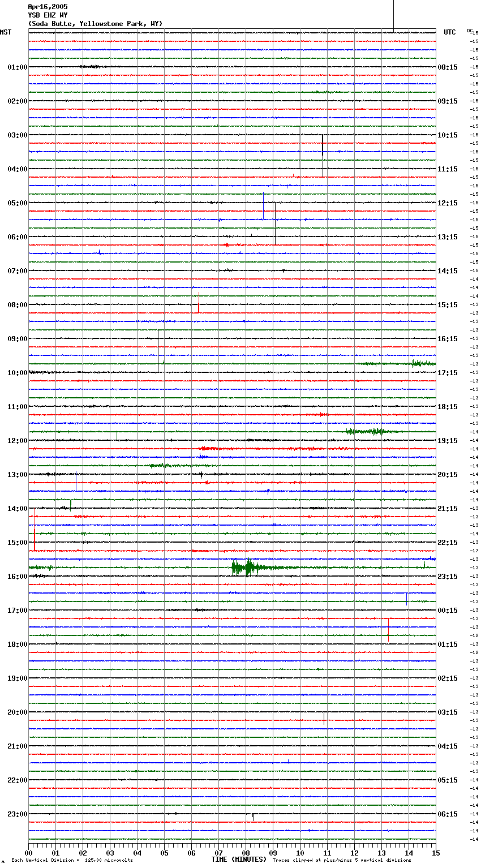
Task: Click the red spike below the 17:00 row
Action: [388, 630]
